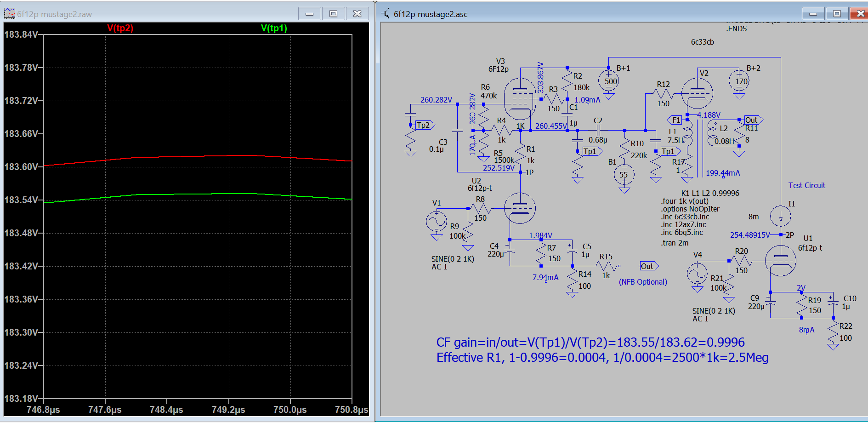The width and height of the screenshot is (868, 423).
Task: Close the 6f12p mustage2.asc schematic window
Action: click(x=860, y=14)
